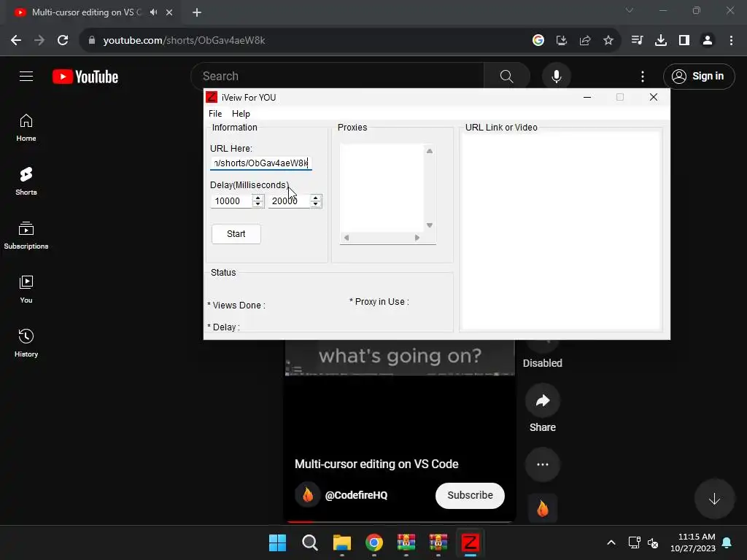Decrease the 10000 delay stepper
Image resolution: width=747 pixels, height=560 pixels.
coord(258,204)
